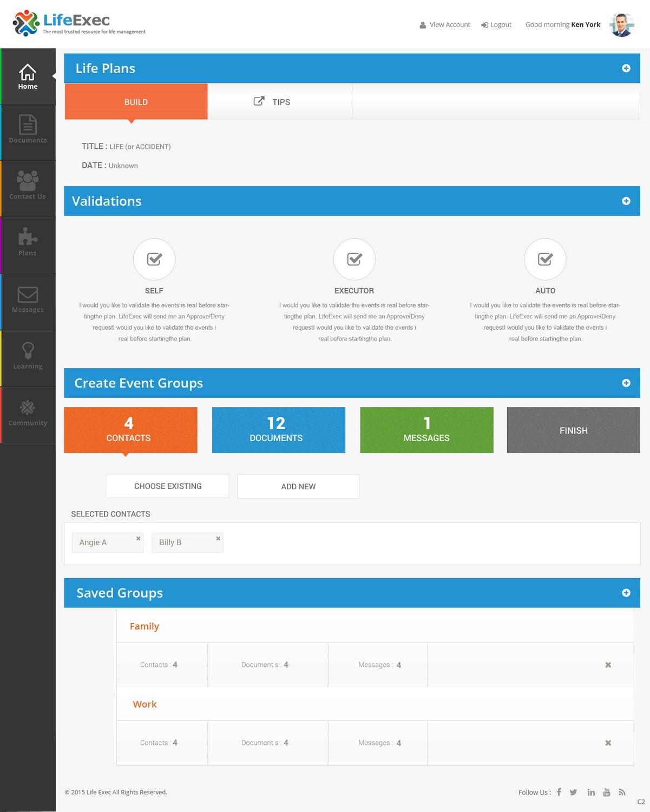Screen dimensions: 650x812
Task: Open the Home sidebar icon
Action: point(28,76)
